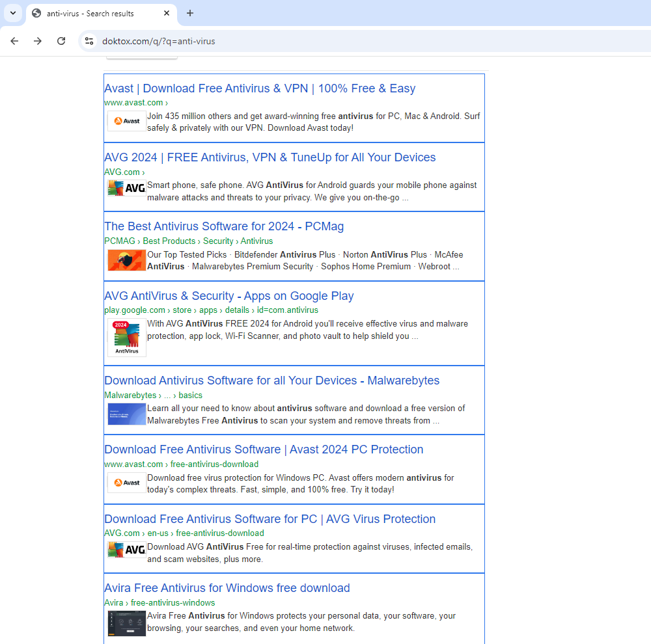Open a new tab with plus button
The height and width of the screenshot is (644, 651).
point(190,13)
